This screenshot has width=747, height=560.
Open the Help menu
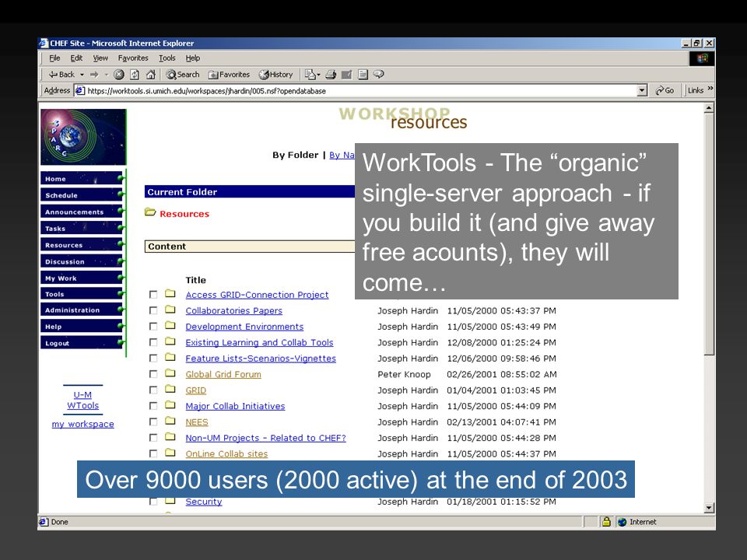pos(193,58)
